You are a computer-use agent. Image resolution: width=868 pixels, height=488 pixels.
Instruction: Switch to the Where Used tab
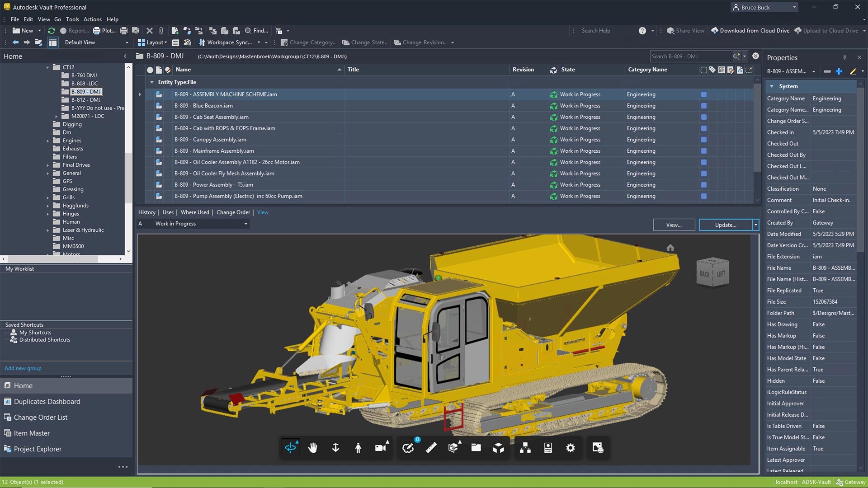point(195,212)
